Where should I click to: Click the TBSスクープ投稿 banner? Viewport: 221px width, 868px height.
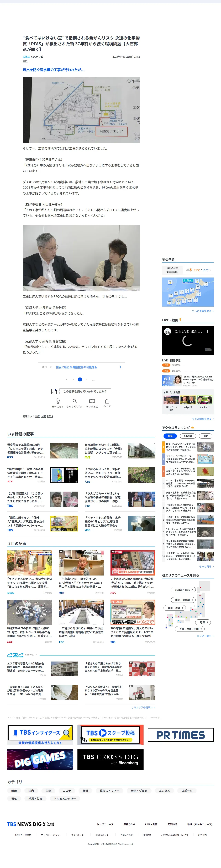(110, 735)
